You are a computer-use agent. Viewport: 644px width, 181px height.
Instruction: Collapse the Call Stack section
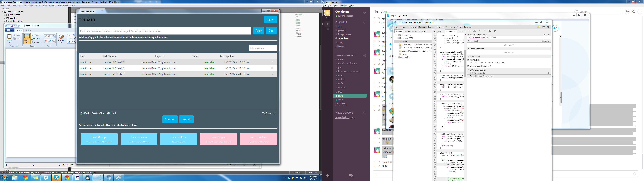click(468, 41)
